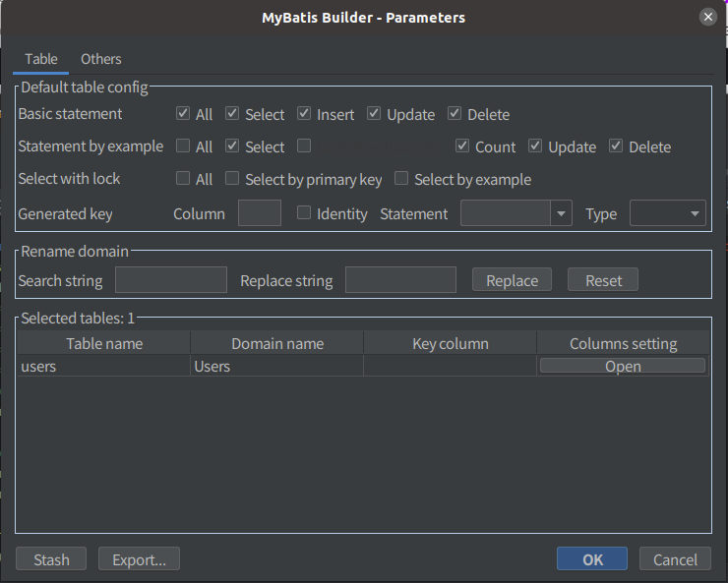Toggle Statement by example Update checkbox
728x583 pixels.
[x=535, y=146]
